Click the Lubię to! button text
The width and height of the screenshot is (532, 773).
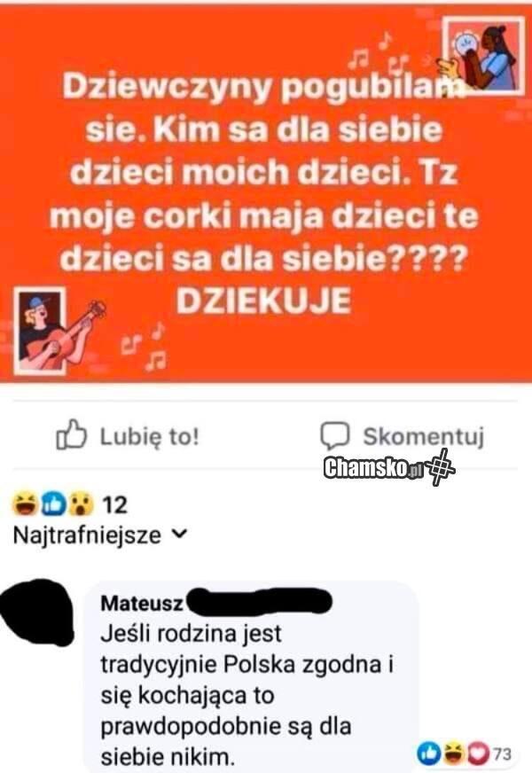click(x=150, y=436)
